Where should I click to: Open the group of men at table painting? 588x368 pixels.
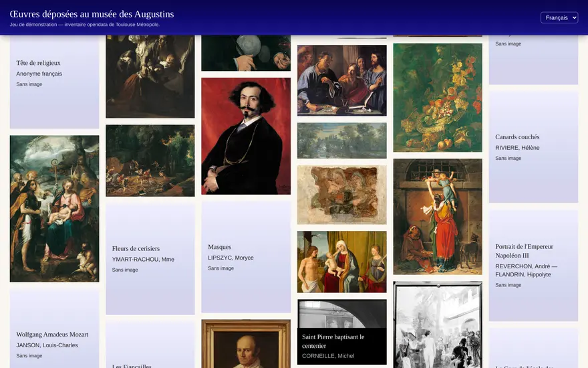(341, 80)
